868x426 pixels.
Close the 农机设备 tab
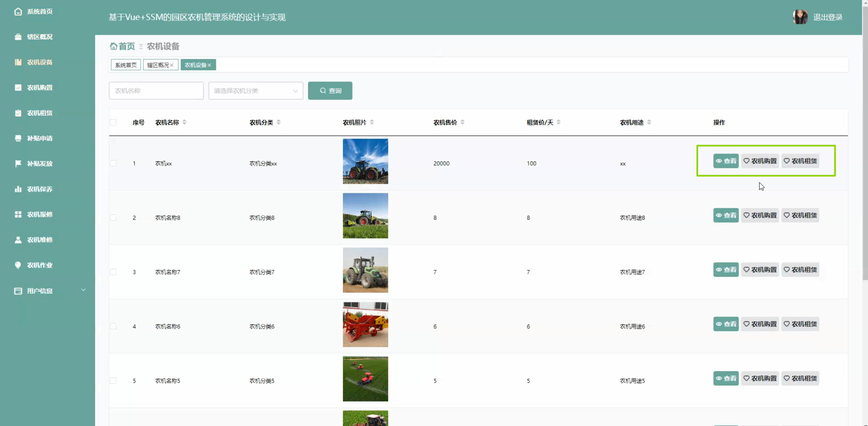point(210,65)
